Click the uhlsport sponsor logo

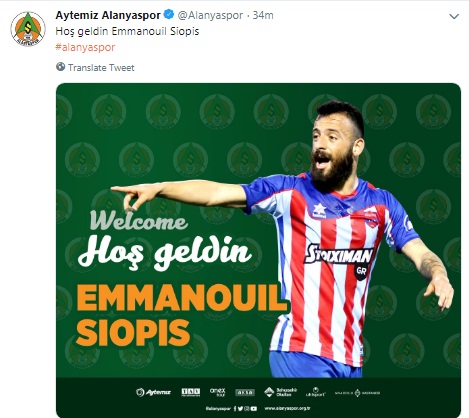[316, 392]
